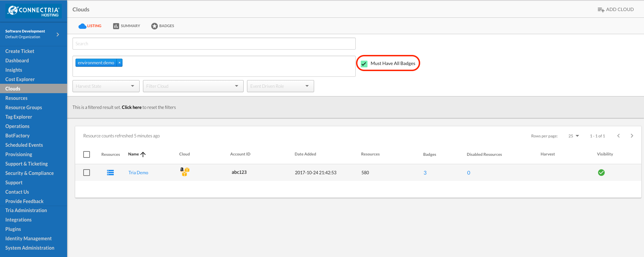Screen dimensions: 644x257
Task: Open the badges count 3 link
Action: click(425, 173)
